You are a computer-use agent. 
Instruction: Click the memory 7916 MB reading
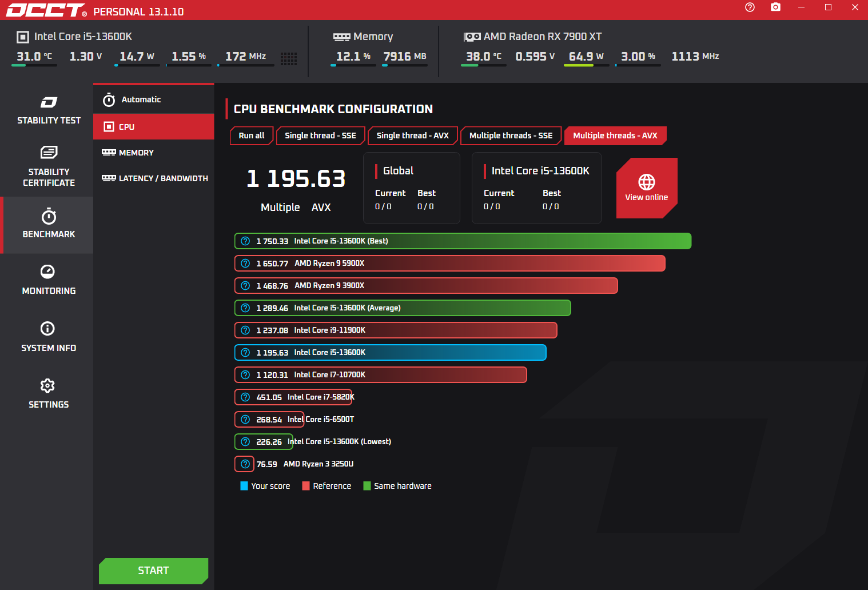(x=405, y=57)
